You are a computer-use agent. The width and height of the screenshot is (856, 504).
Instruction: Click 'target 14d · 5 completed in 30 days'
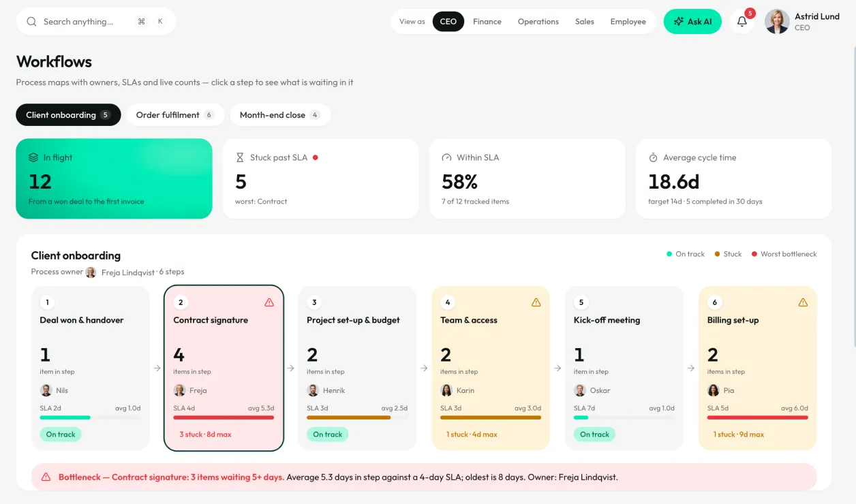click(705, 202)
